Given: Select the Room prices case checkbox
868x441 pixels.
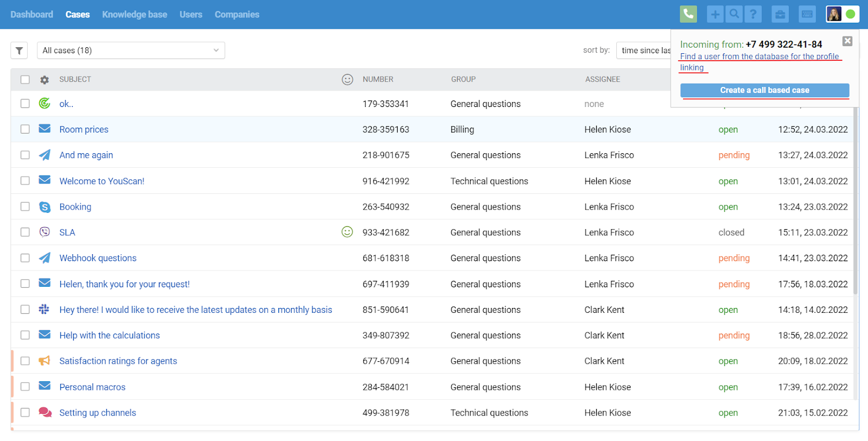Looking at the screenshot, I should (25, 129).
